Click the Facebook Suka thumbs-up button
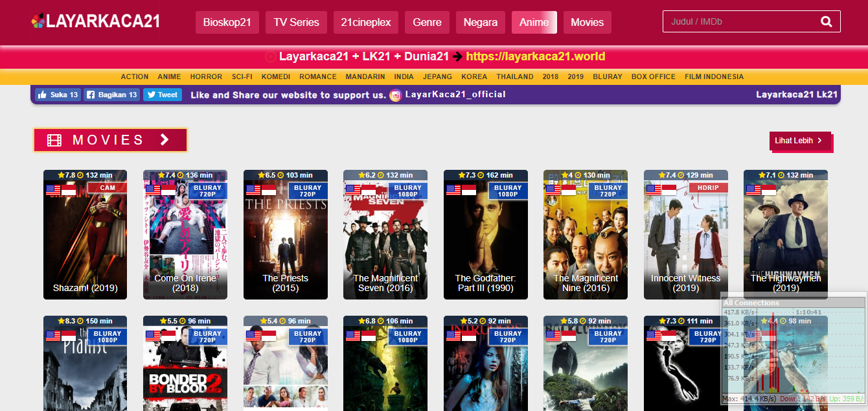The image size is (868, 411). (58, 95)
